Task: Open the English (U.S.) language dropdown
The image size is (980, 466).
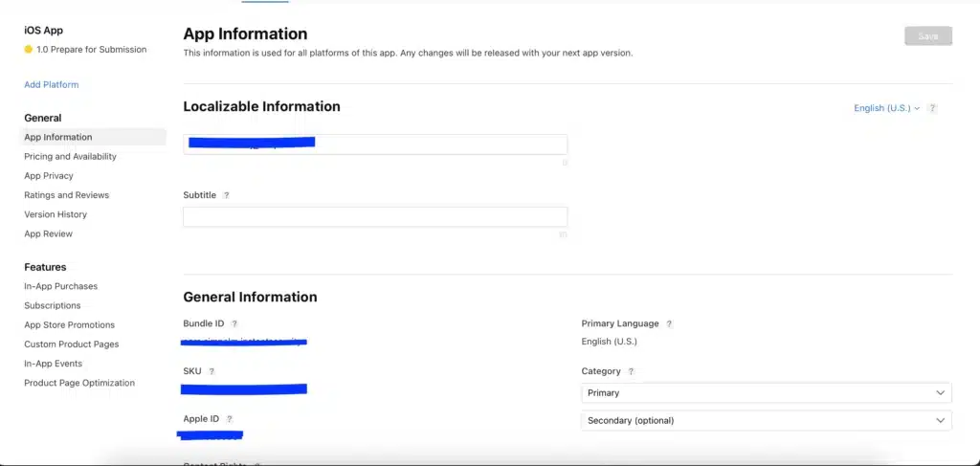Action: click(886, 108)
